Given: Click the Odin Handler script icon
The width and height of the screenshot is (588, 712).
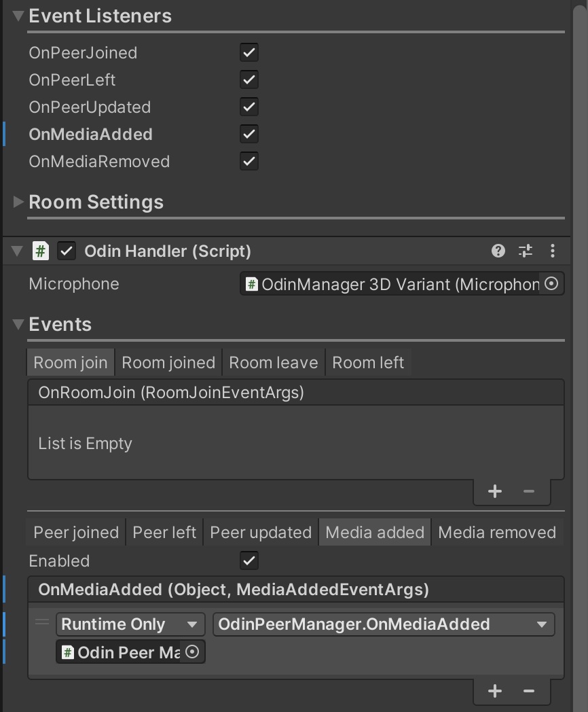Looking at the screenshot, I should [x=40, y=251].
